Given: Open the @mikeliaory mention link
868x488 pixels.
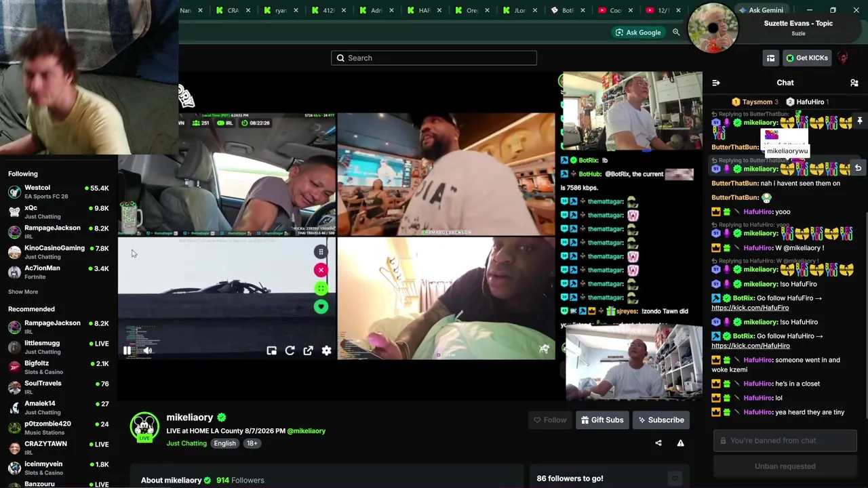Looking at the screenshot, I should click(x=307, y=431).
